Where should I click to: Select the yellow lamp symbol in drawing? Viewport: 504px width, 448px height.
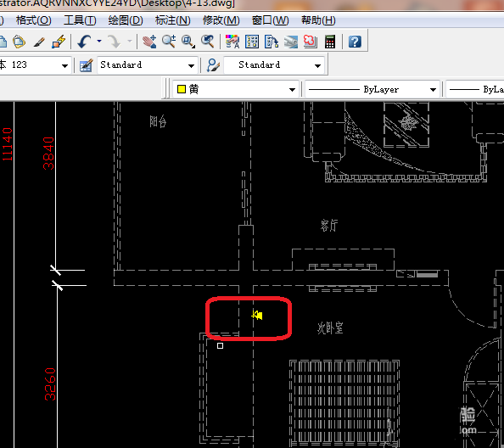(257, 315)
